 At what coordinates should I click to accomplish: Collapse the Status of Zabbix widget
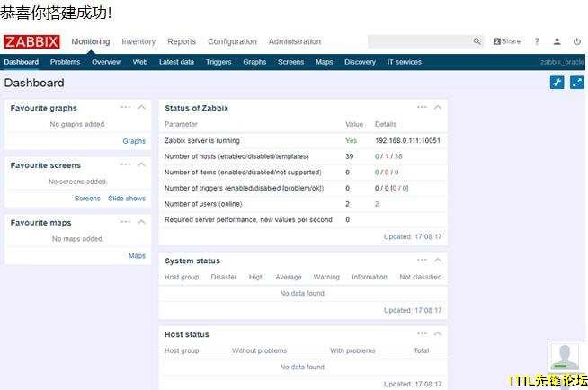(438, 107)
